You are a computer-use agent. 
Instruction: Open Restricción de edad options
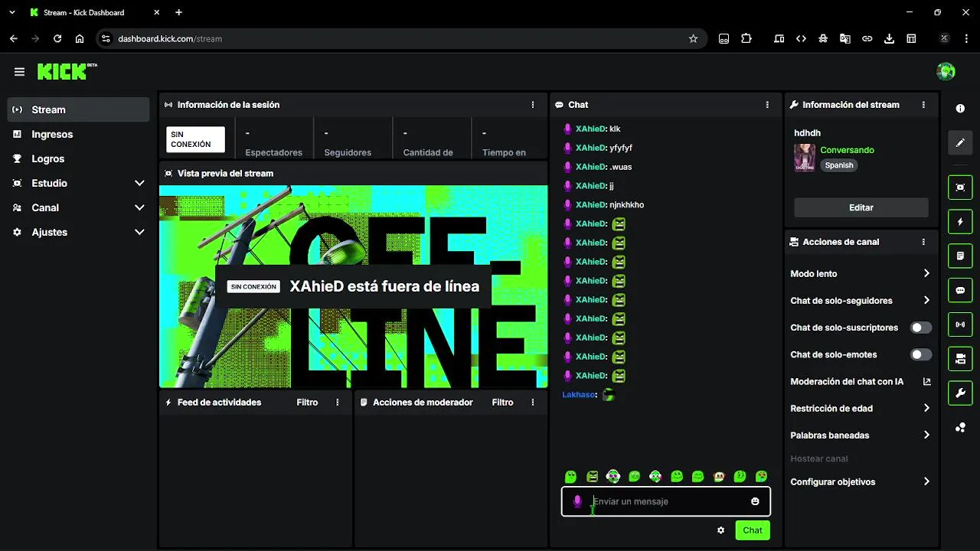point(861,409)
